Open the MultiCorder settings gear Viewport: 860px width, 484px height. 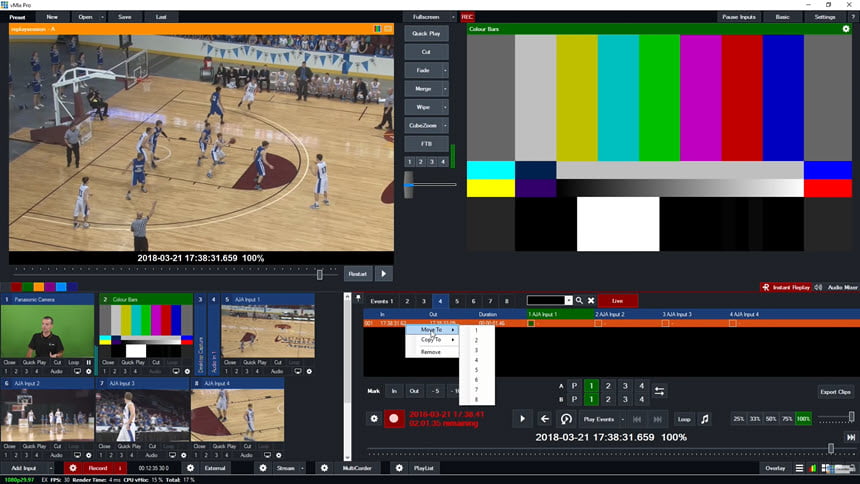324,468
